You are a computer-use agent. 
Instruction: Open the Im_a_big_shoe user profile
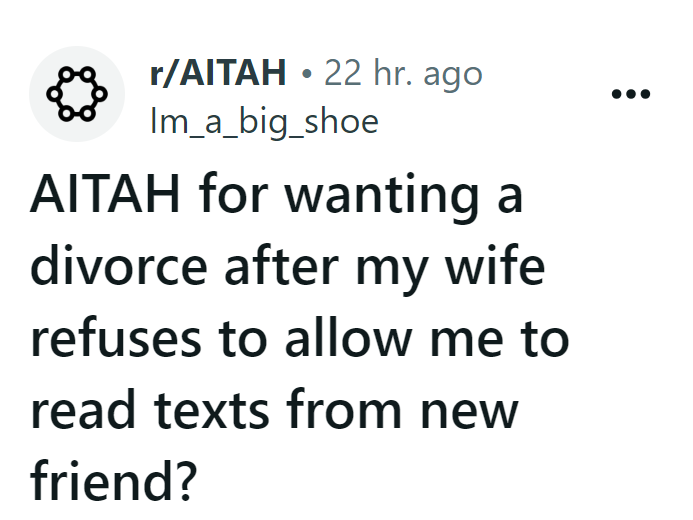[263, 121]
